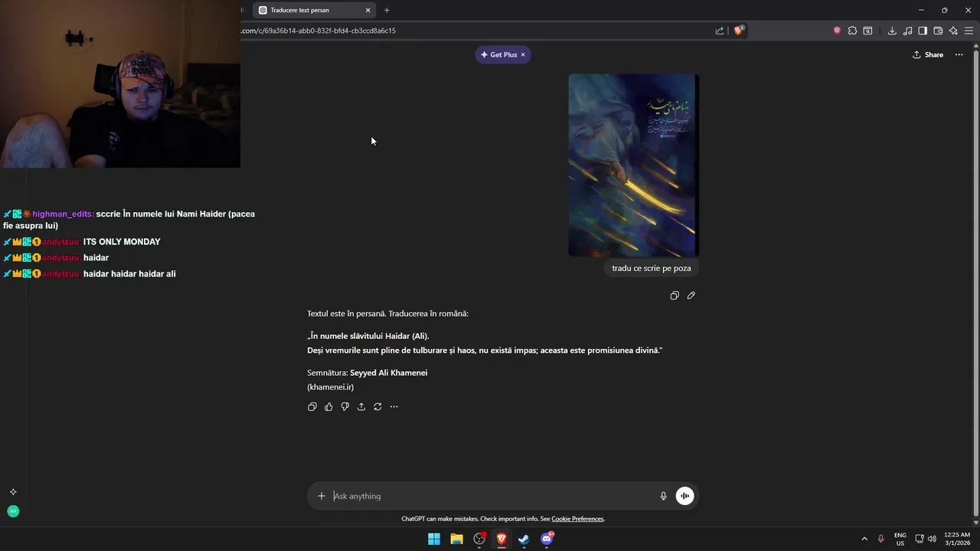Open a new browser tab
The image size is (980, 551).
(387, 10)
